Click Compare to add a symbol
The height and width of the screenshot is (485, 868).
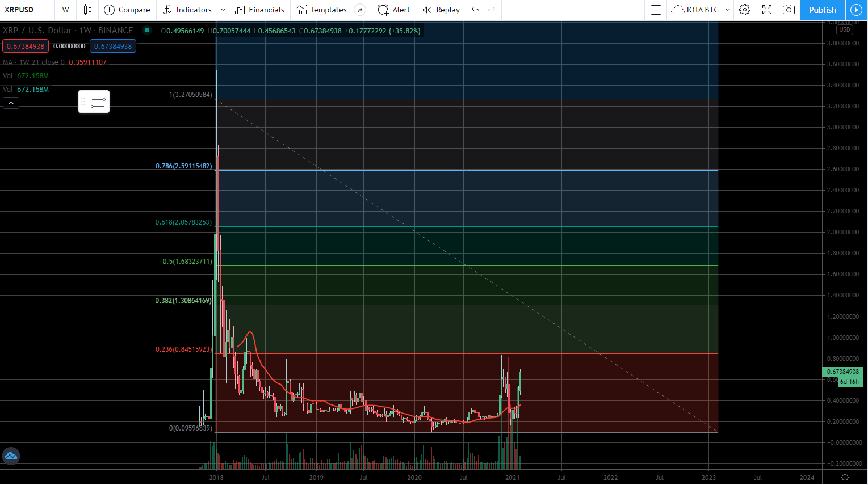pos(127,10)
